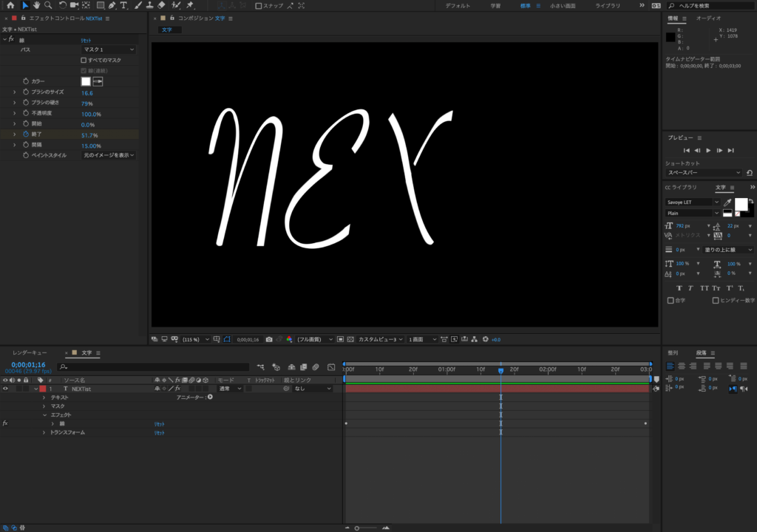Toggle the ヒンディー数字 checkbox
The height and width of the screenshot is (532, 757).
click(716, 300)
